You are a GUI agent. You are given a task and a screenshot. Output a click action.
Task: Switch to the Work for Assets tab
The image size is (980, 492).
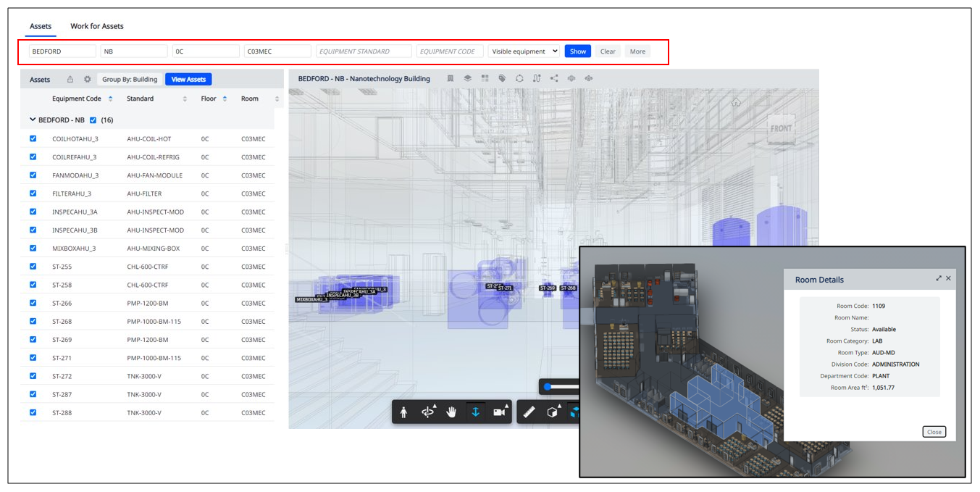97,26
